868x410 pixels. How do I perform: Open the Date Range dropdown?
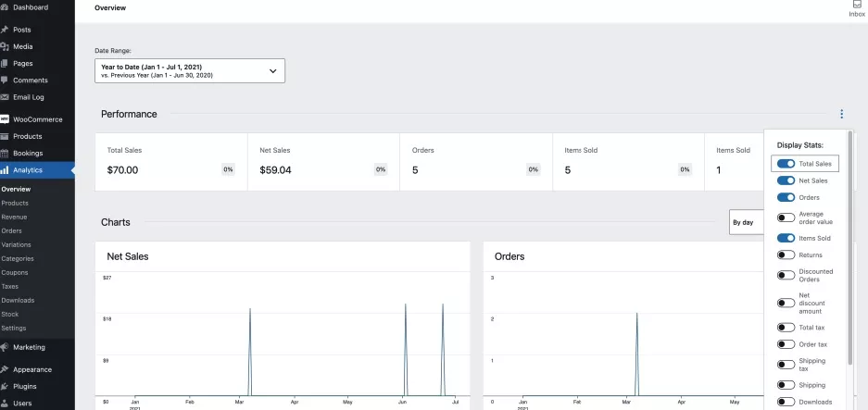[x=190, y=71]
